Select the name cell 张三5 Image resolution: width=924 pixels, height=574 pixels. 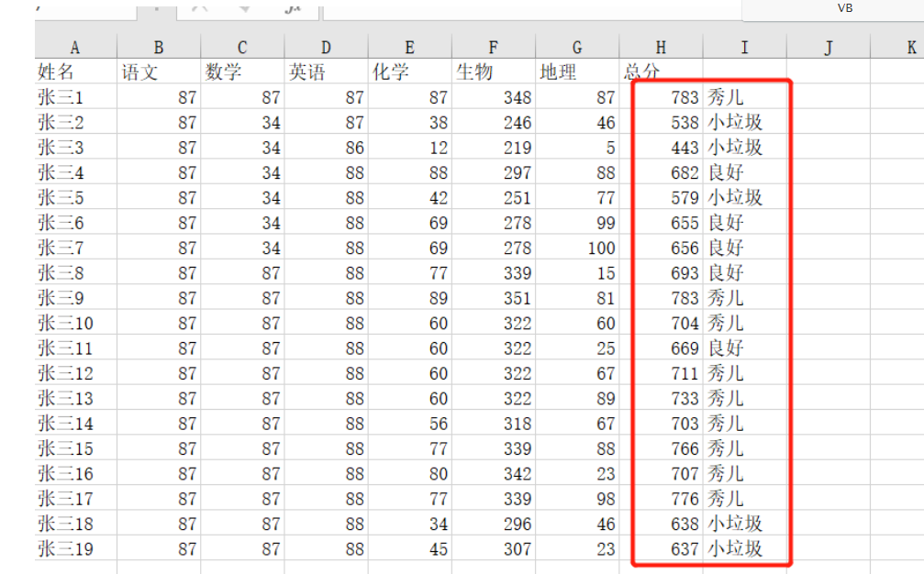click(76, 197)
